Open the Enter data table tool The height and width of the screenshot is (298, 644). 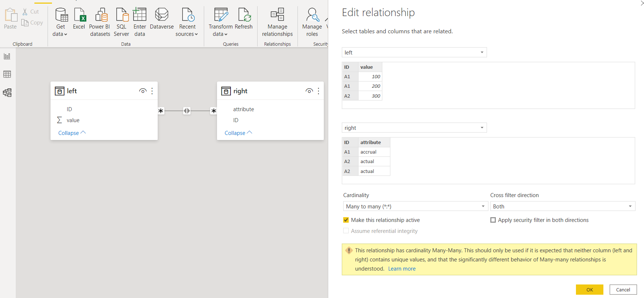(139, 15)
